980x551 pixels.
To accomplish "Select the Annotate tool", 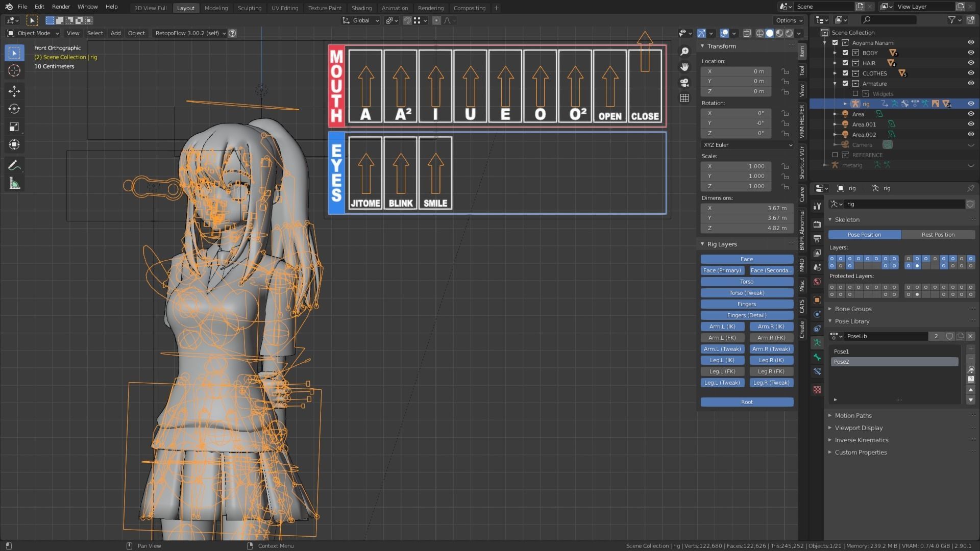I will click(14, 165).
